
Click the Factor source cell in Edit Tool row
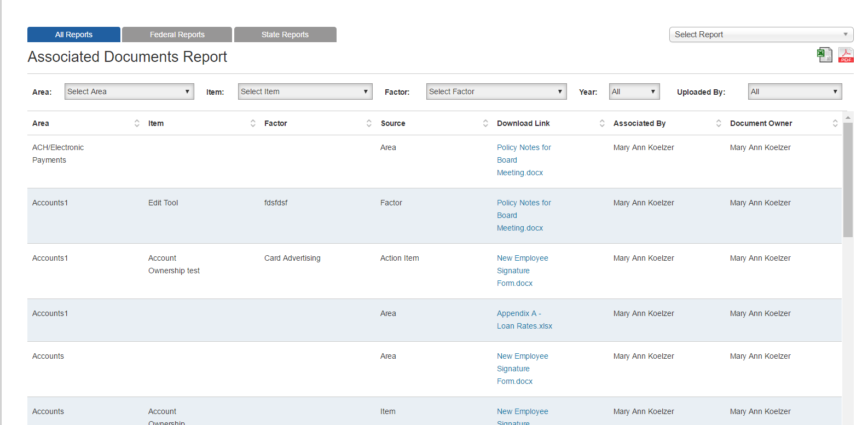click(x=391, y=203)
